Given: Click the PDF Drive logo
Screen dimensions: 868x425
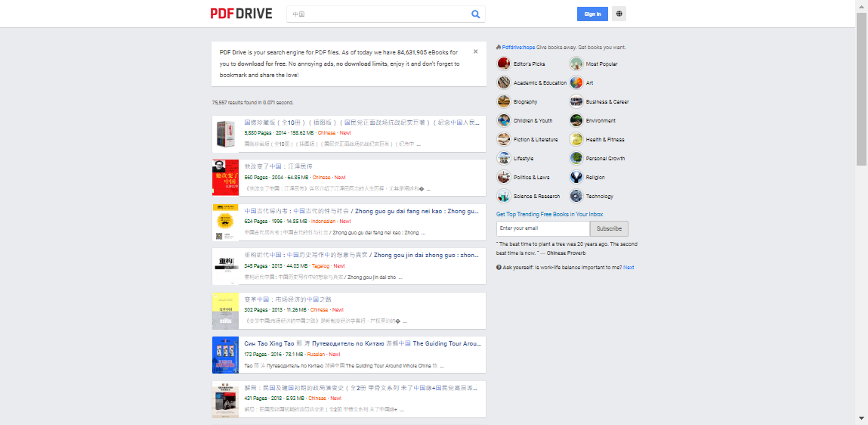Looking at the screenshot, I should tap(241, 14).
